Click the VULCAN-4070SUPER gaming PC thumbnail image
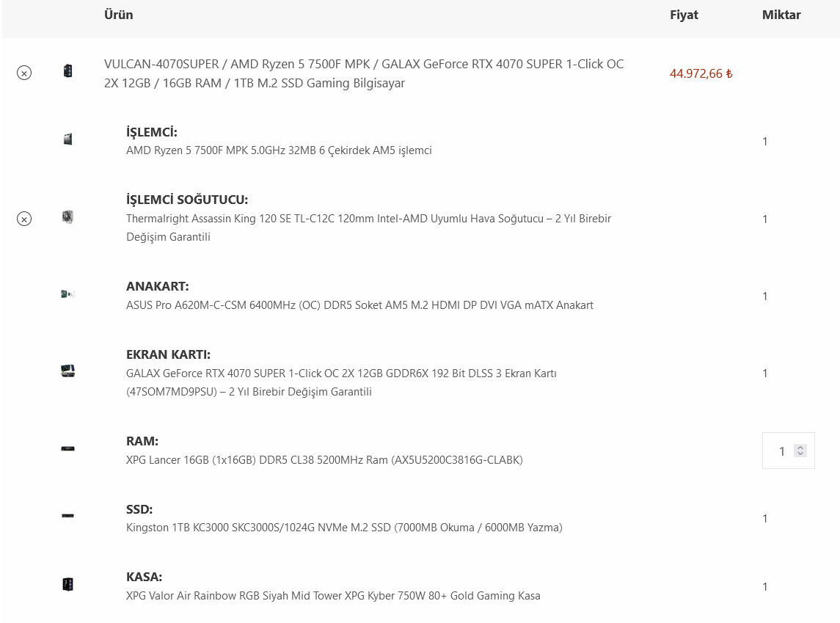 click(67, 70)
